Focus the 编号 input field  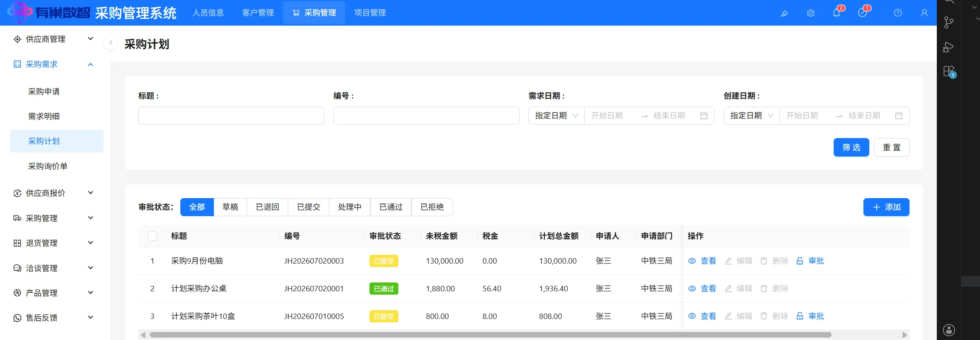click(x=426, y=116)
